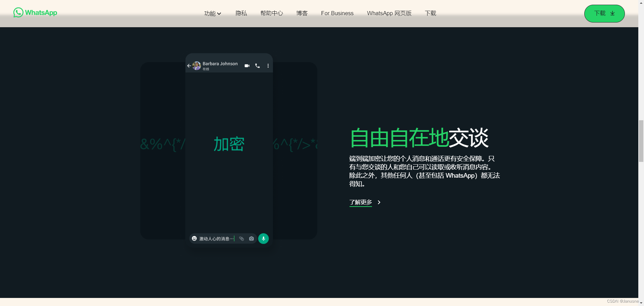This screenshot has height=306, width=644.
Task: Click the WhatsApp logo
Action: point(35,13)
